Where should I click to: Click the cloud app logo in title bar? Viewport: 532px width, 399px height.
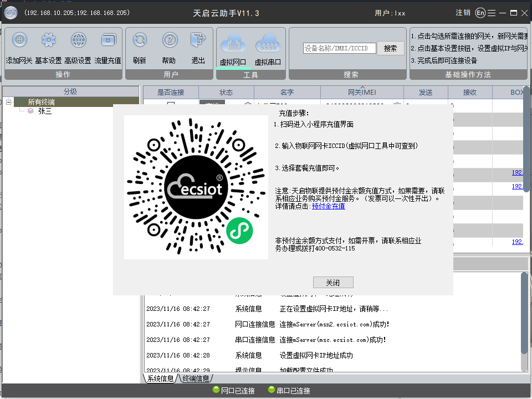tap(11, 13)
